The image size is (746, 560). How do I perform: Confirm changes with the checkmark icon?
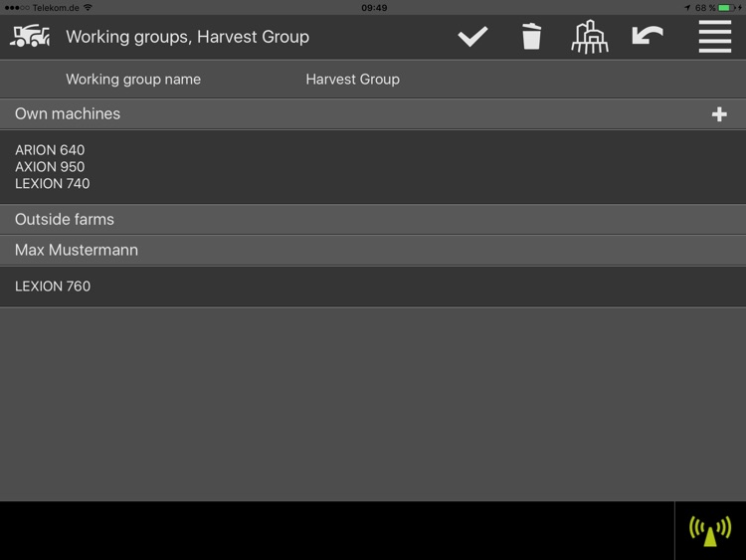tap(472, 37)
